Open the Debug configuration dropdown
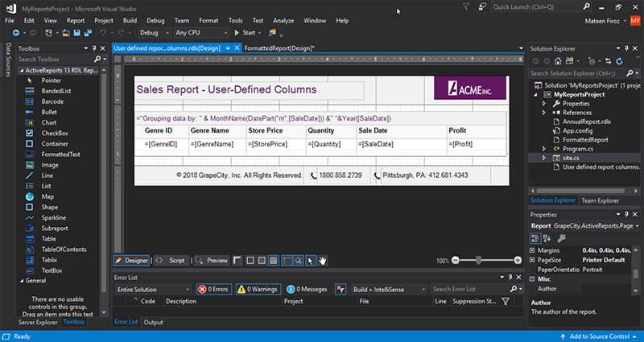Viewport: 644px width, 342px height. [155, 33]
